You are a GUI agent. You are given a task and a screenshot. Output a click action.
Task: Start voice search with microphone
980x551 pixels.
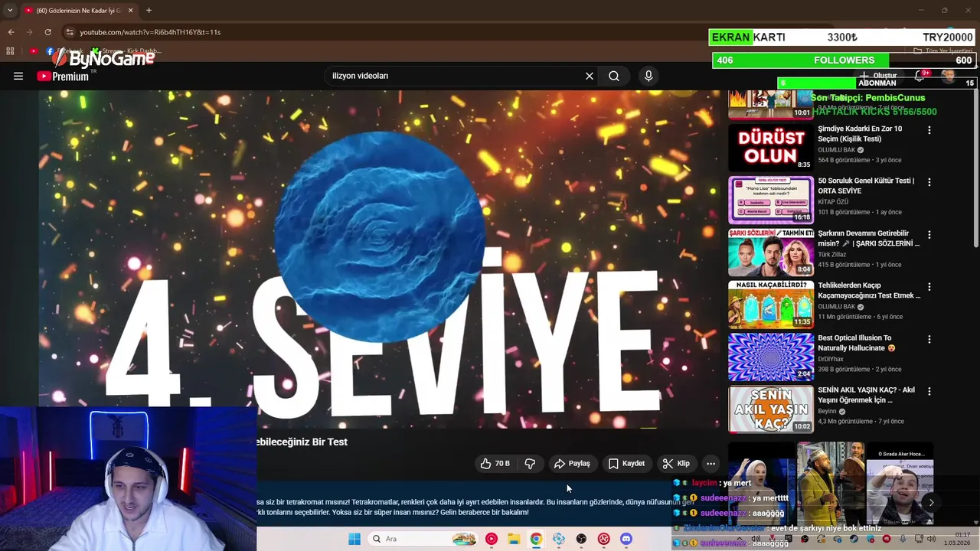click(x=648, y=76)
